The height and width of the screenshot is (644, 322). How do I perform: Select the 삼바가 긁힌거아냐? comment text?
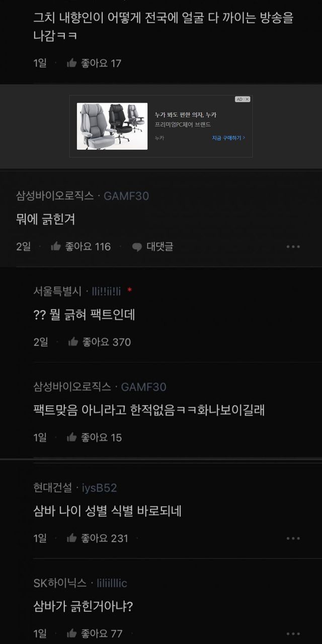[83, 606]
